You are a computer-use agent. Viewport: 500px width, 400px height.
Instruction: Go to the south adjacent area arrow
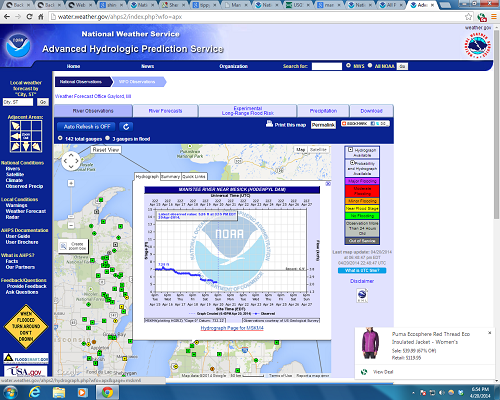(26, 146)
